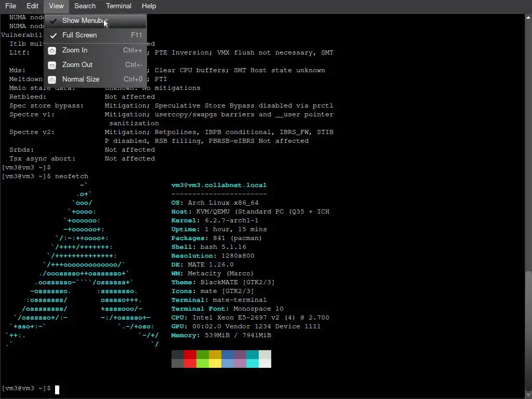
Task: Click the vm3@vm3.collabnet.local hostname text
Action: pyautogui.click(x=219, y=185)
